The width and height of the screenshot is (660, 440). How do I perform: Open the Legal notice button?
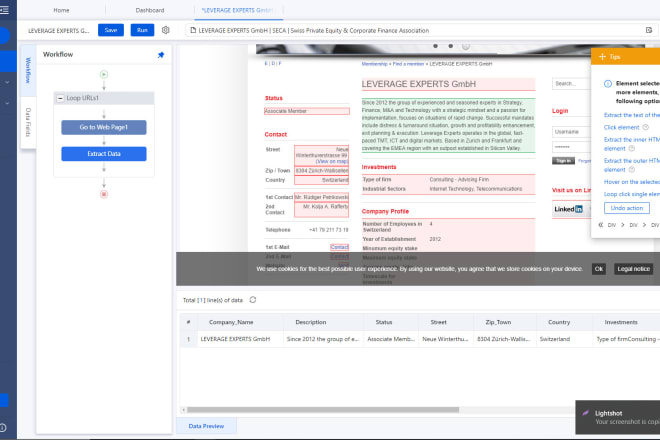(633, 269)
